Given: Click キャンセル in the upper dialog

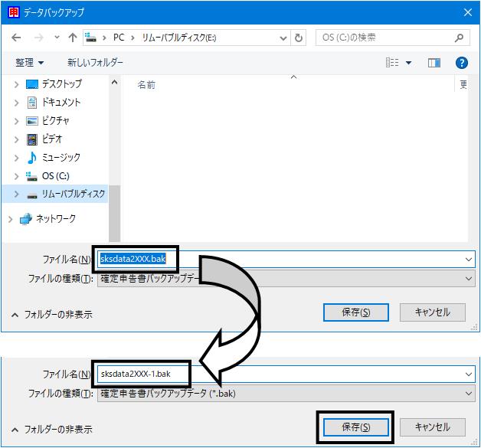Looking at the screenshot, I should 433,312.
